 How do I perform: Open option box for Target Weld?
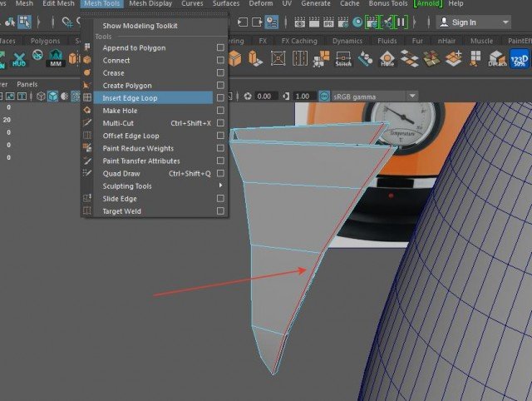tap(220, 211)
